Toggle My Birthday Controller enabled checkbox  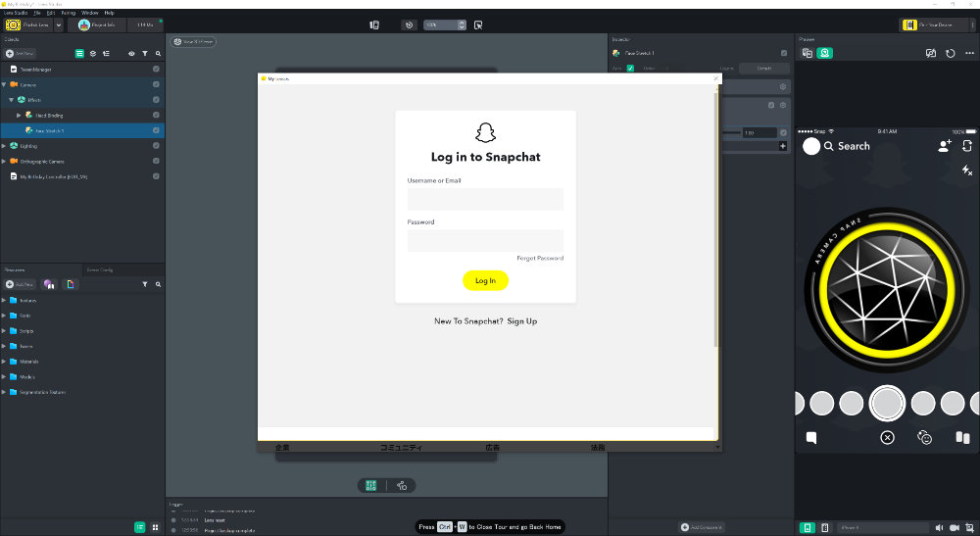click(156, 176)
